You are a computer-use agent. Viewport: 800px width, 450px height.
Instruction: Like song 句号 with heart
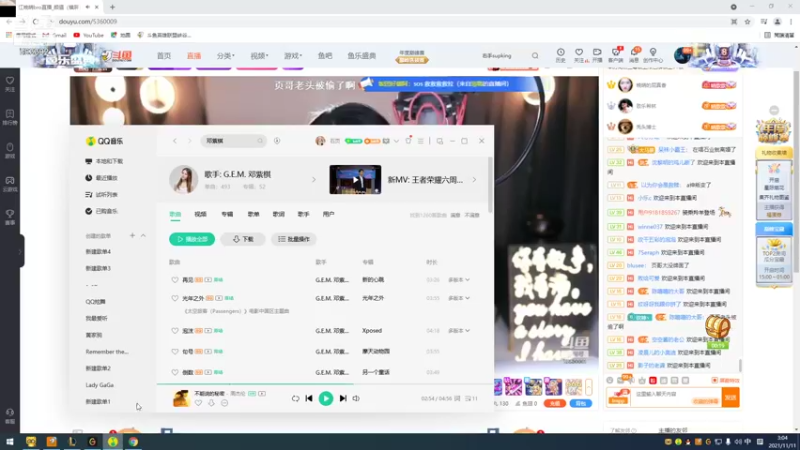pyautogui.click(x=175, y=352)
